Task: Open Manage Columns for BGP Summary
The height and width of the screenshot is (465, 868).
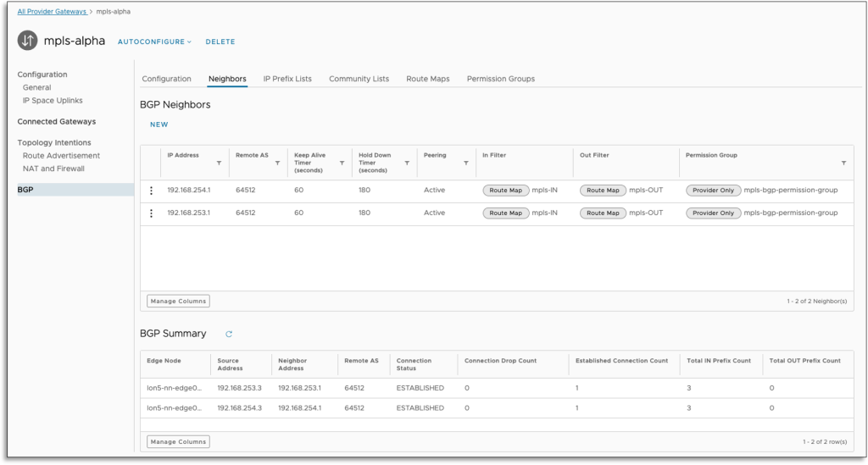Action: tap(178, 441)
